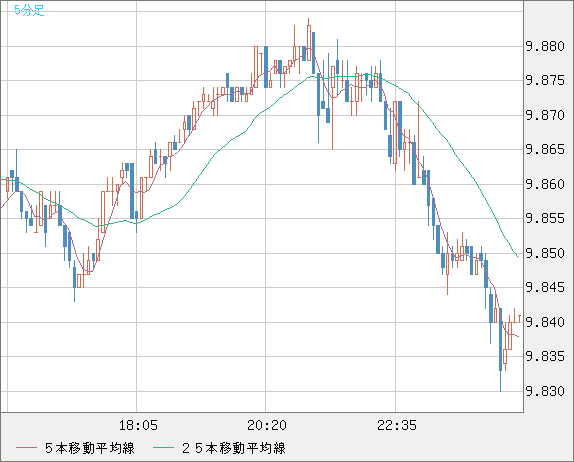Click the green 25-period legend line sample
Viewport: 574px width, 462px height.
163,448
